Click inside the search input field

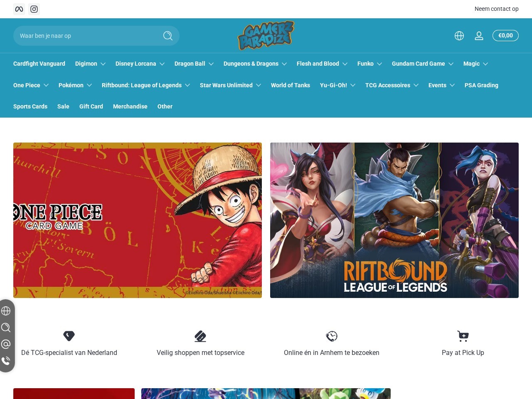click(x=83, y=36)
